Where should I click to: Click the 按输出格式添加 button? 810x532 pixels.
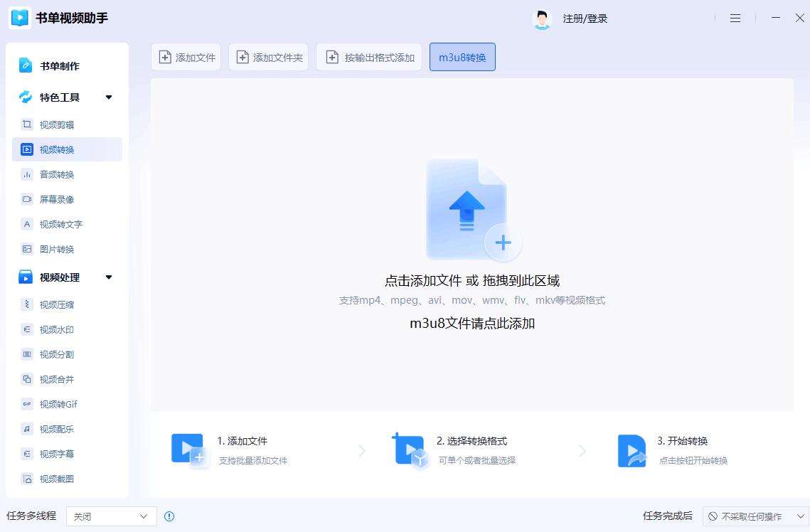[x=368, y=57]
